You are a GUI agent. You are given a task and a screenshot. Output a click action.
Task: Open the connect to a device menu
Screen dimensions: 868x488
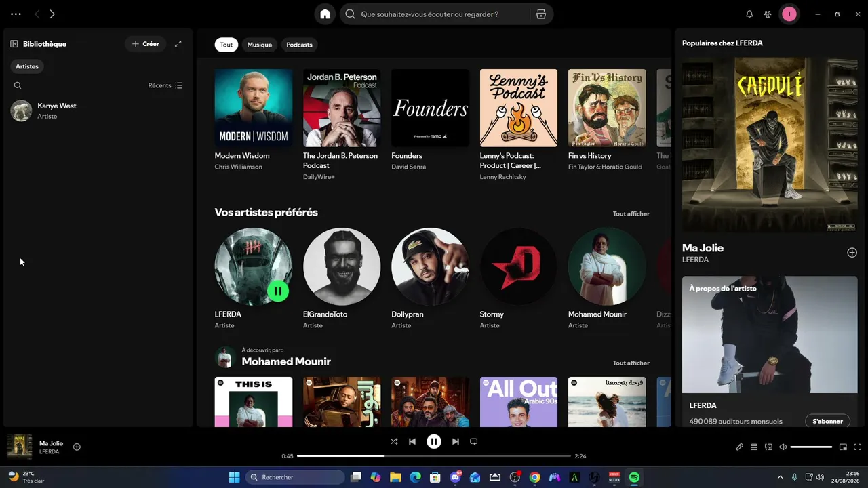pos(768,447)
